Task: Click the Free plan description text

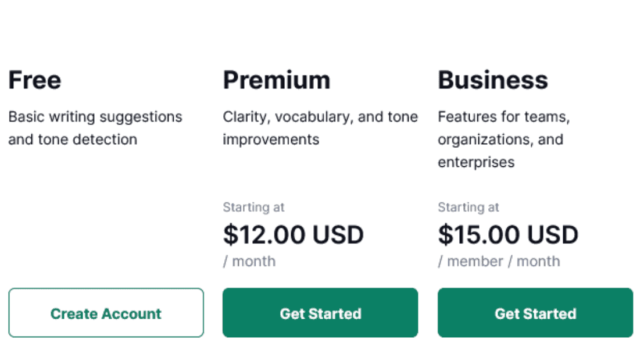Action: (95, 128)
